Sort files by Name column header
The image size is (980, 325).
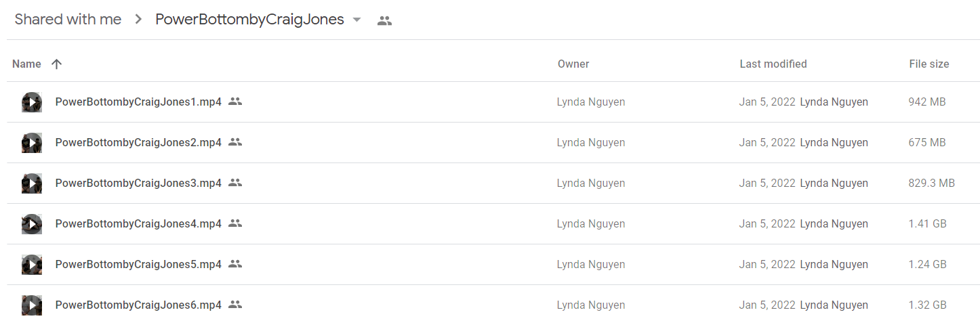pyautogui.click(x=26, y=64)
